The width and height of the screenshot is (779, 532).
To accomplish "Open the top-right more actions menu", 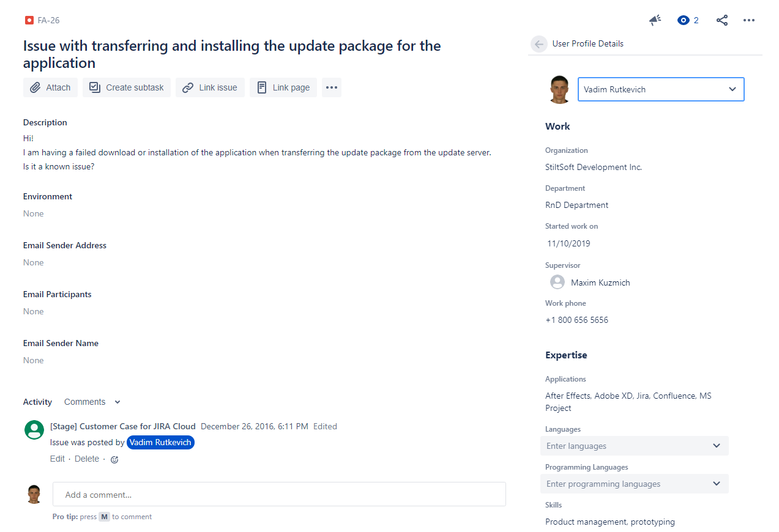I will coord(749,20).
